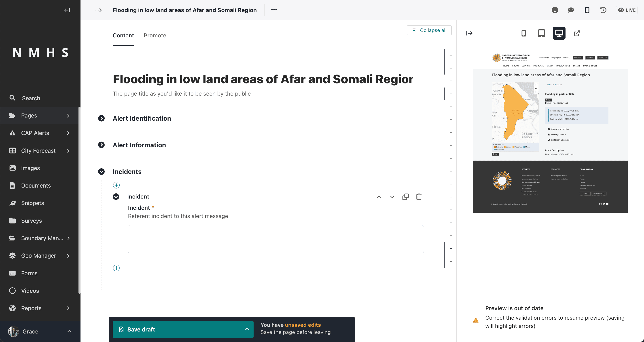This screenshot has width=644, height=342.
Task: Click the side panel width resize handle
Action: tap(462, 181)
